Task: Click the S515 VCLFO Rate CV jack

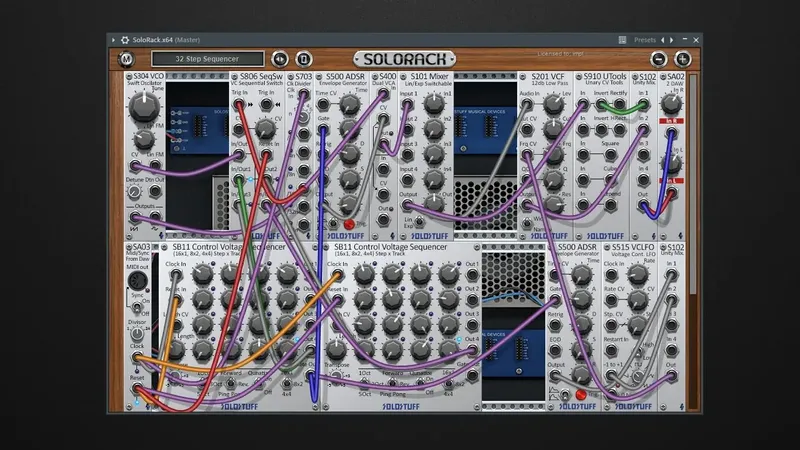Action: pos(611,300)
